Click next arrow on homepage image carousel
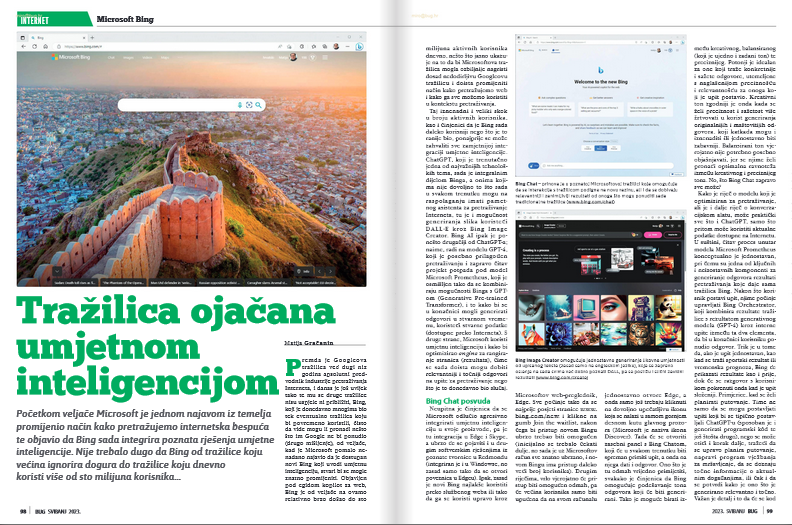The image size is (792, 525). pyautogui.click(x=330, y=271)
